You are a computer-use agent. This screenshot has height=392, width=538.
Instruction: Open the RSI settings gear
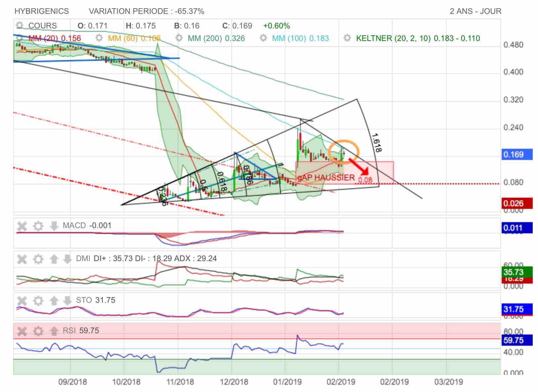coord(38,331)
